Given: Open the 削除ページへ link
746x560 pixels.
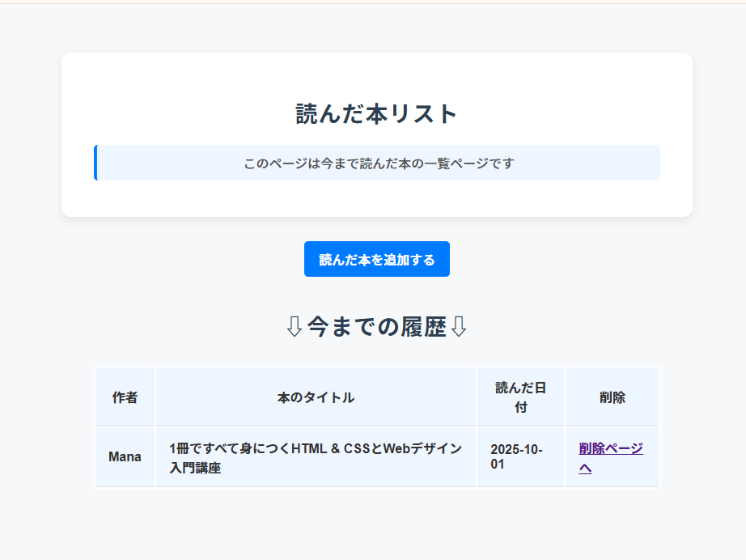Looking at the screenshot, I should (x=610, y=449).
